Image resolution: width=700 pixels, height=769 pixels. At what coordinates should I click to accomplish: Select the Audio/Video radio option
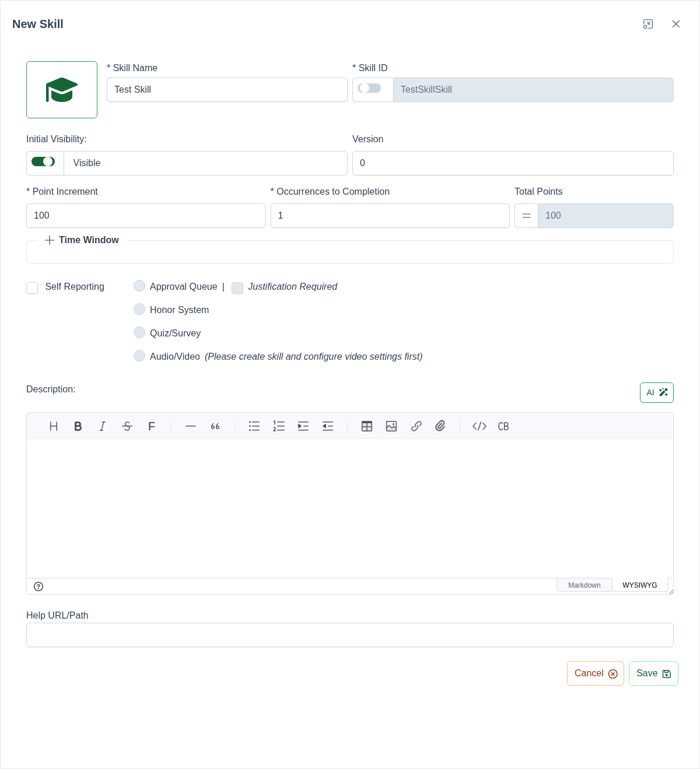pos(139,356)
